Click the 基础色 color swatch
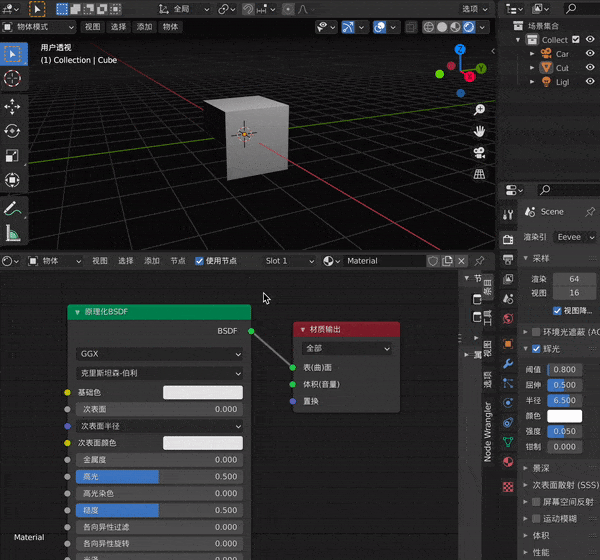This screenshot has height=560, width=600. (x=203, y=392)
